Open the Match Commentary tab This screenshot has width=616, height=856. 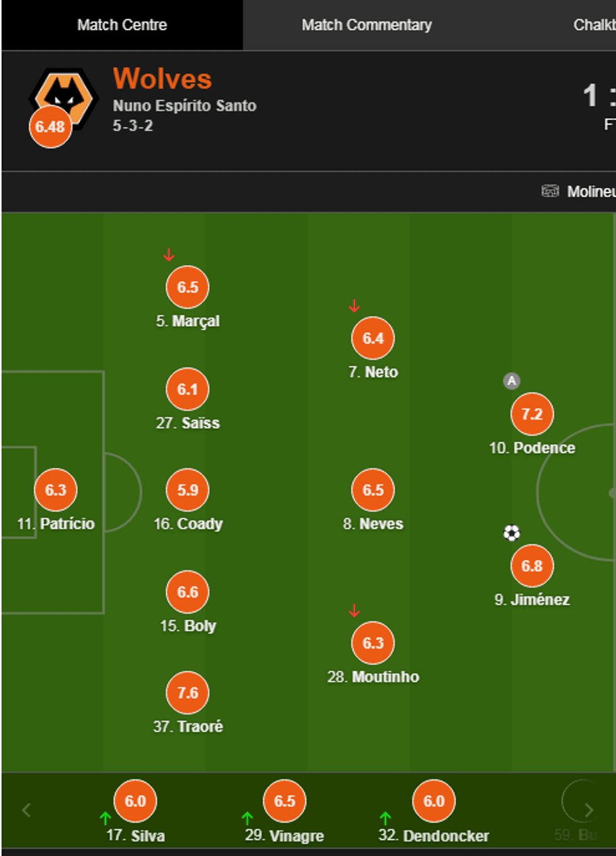366,25
